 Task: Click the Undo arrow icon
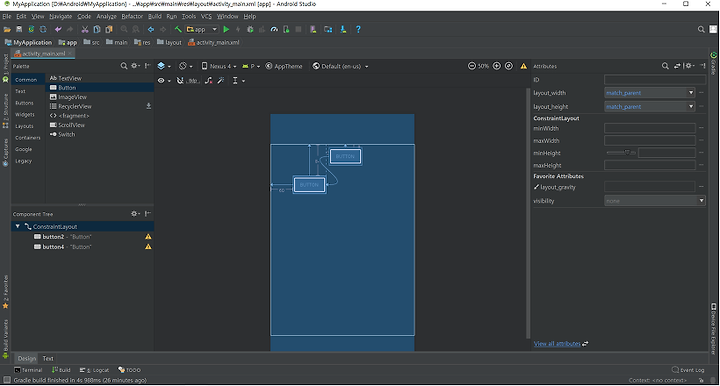coord(58,29)
